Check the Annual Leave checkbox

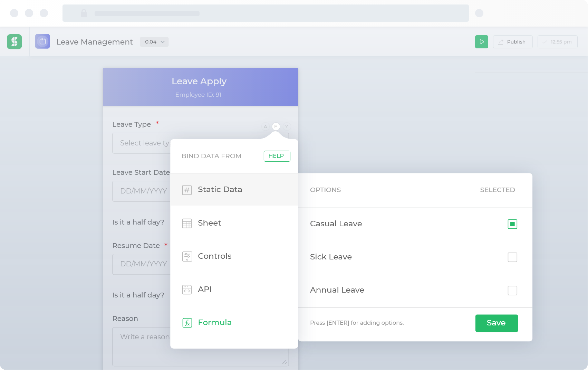(x=512, y=291)
